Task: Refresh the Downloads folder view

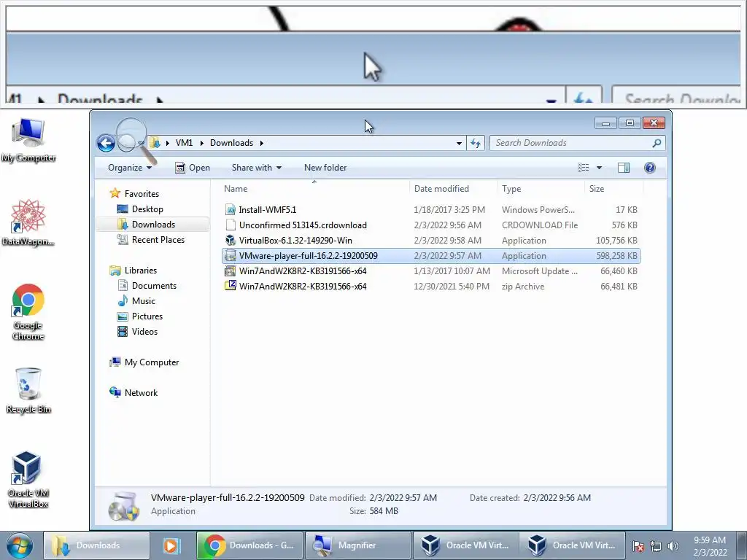Action: click(476, 143)
